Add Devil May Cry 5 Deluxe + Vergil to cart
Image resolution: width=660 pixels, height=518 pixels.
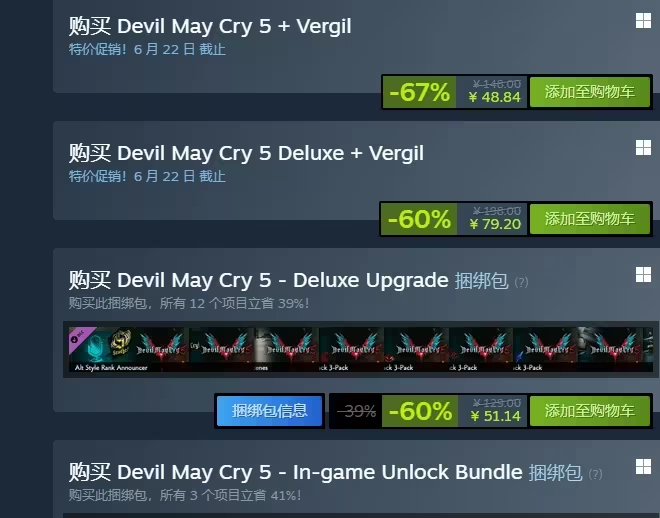pos(590,219)
